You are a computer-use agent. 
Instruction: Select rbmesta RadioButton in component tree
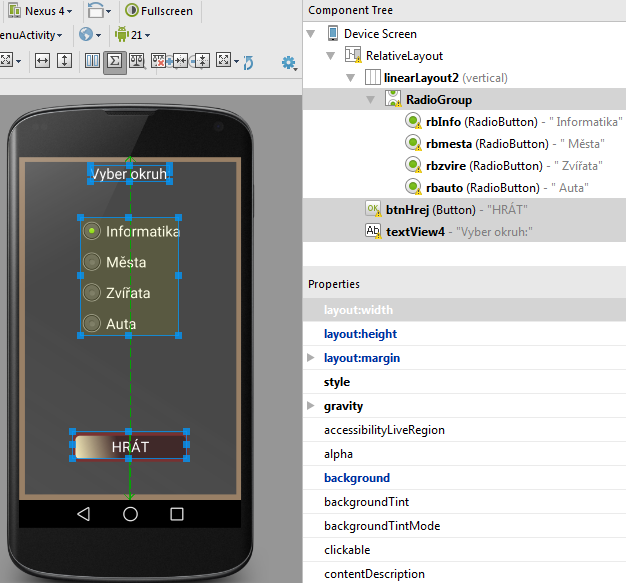tap(515, 144)
